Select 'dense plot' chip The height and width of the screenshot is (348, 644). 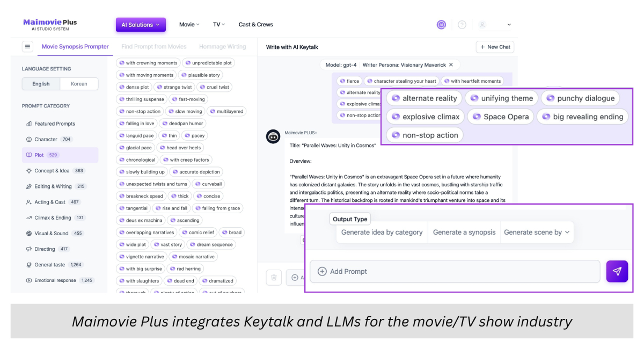pos(134,87)
